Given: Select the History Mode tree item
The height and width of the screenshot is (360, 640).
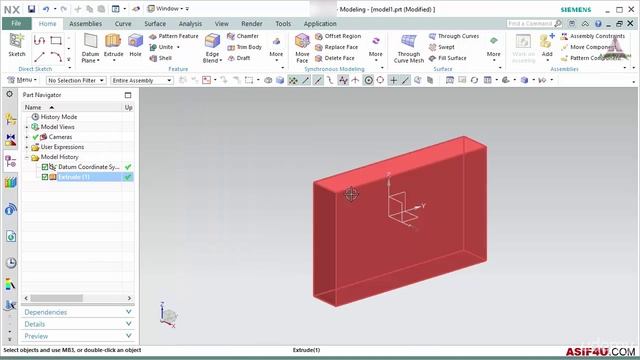Looking at the screenshot, I should pyautogui.click(x=58, y=117).
